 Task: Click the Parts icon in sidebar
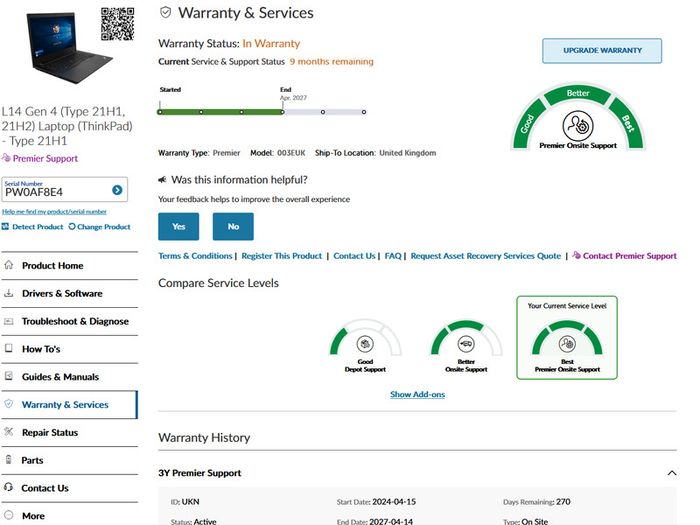point(8,459)
